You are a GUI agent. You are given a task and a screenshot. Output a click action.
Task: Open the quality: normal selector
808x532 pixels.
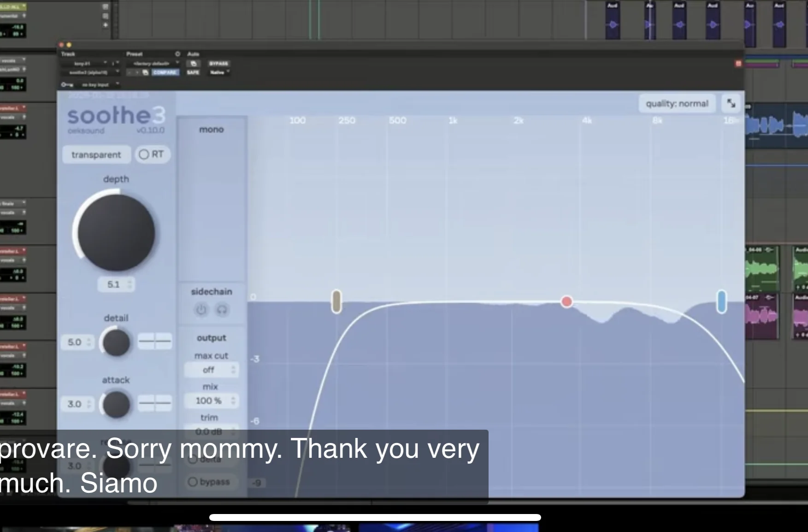click(x=677, y=104)
